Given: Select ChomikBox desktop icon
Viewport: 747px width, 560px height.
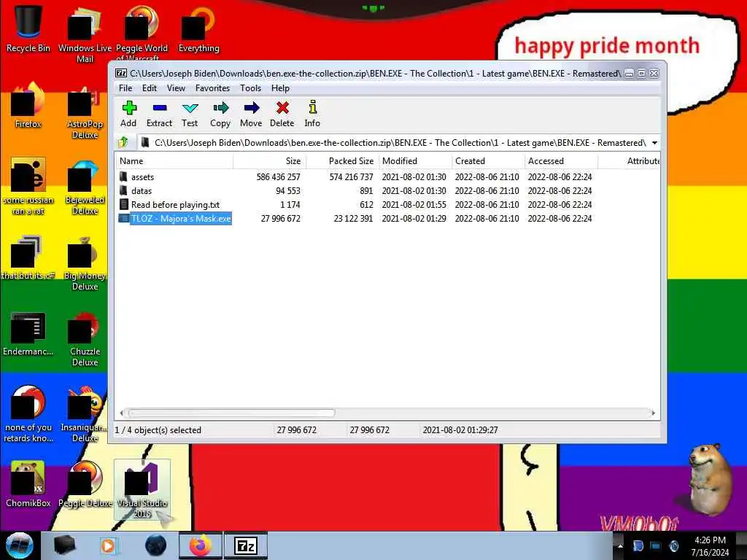Looking at the screenshot, I should coord(28,484).
